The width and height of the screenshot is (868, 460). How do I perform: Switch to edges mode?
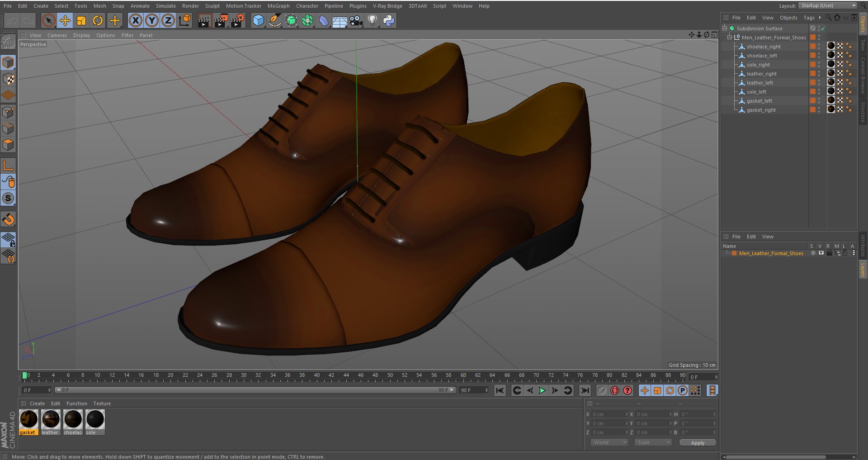(8, 128)
